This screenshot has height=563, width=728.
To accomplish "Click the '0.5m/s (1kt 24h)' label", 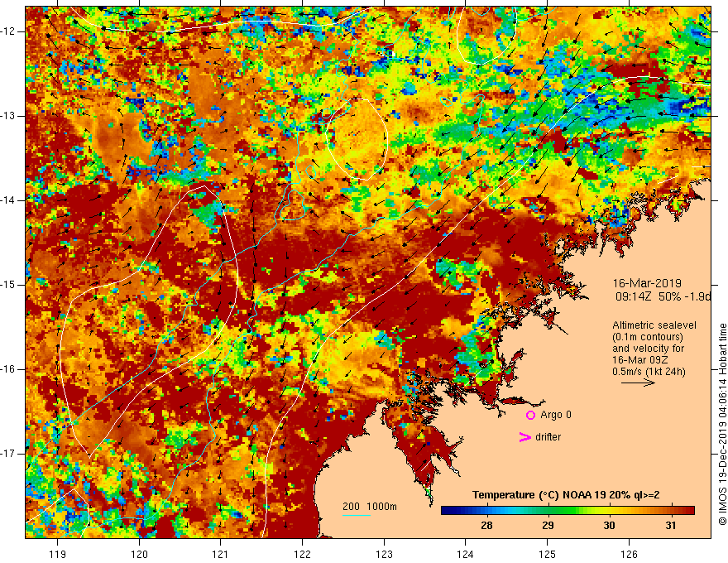I will (x=649, y=372).
